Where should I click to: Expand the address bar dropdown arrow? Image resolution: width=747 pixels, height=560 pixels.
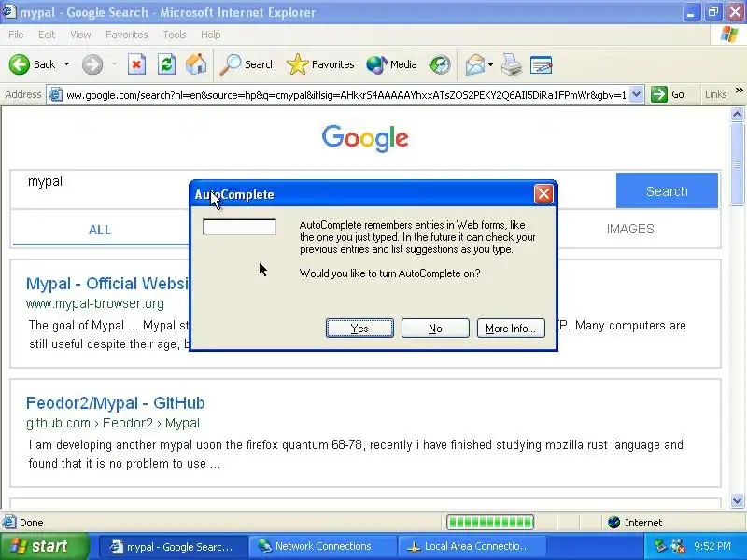tap(637, 94)
